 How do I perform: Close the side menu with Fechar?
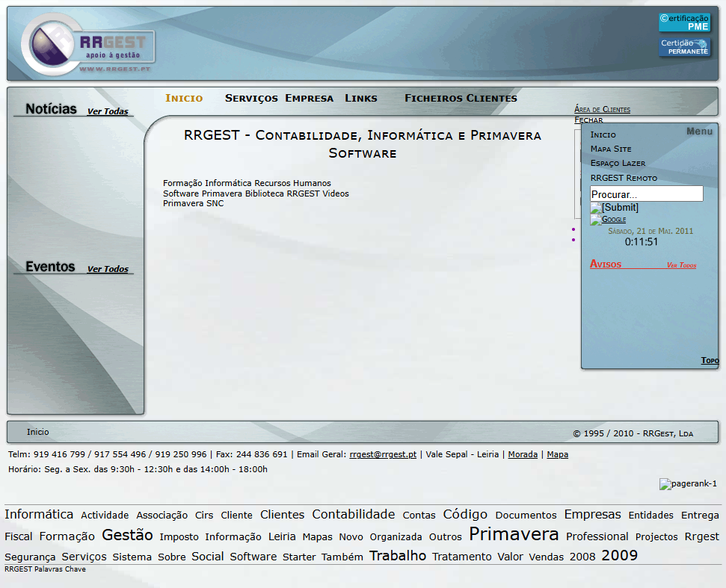(x=588, y=120)
